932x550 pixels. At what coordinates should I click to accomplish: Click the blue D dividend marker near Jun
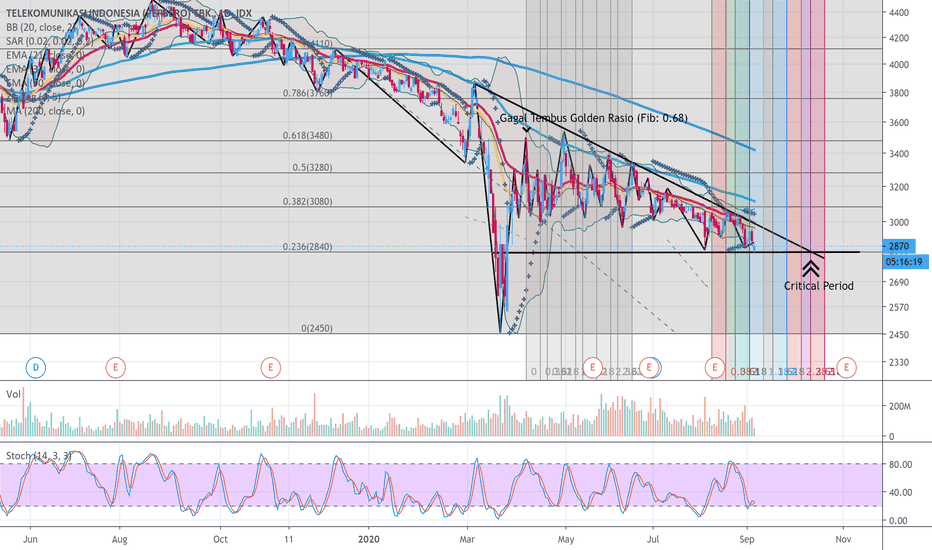click(x=36, y=367)
